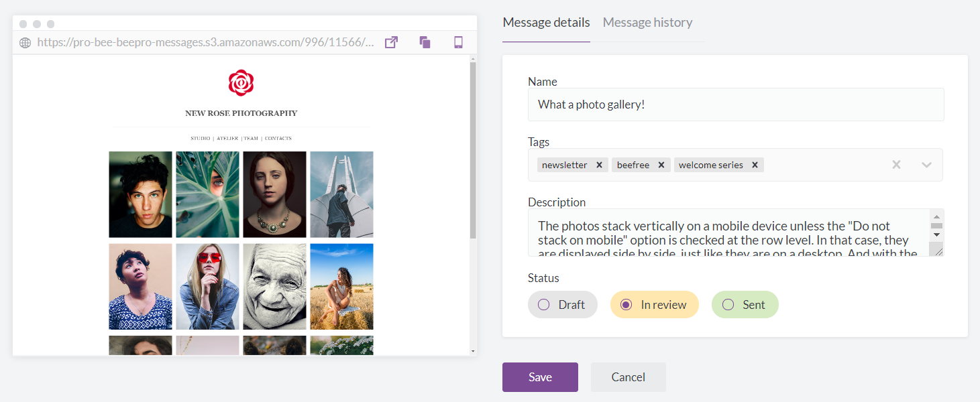Remove the beefree tag
The image size is (980, 402).
(661, 165)
